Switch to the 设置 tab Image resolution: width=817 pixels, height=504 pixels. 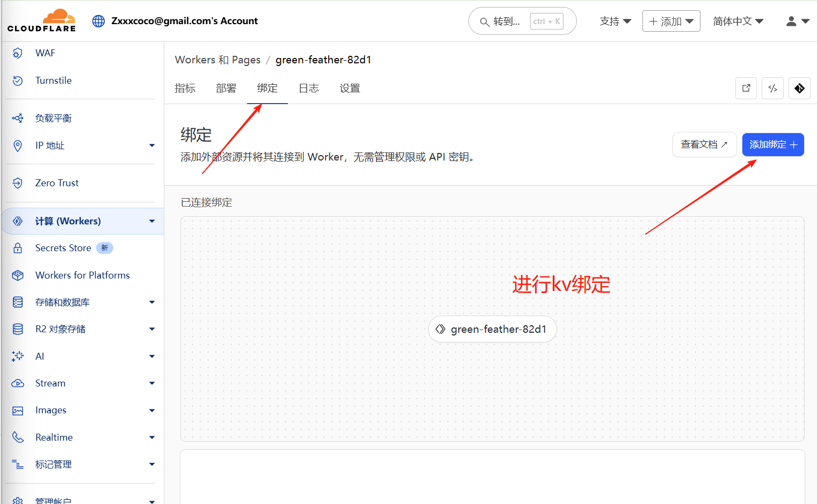[x=350, y=89]
